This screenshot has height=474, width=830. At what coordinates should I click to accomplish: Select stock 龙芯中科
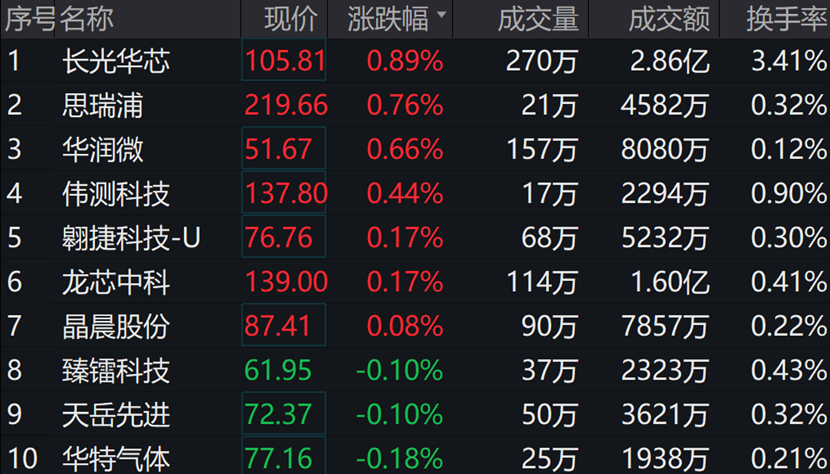pyautogui.click(x=116, y=282)
